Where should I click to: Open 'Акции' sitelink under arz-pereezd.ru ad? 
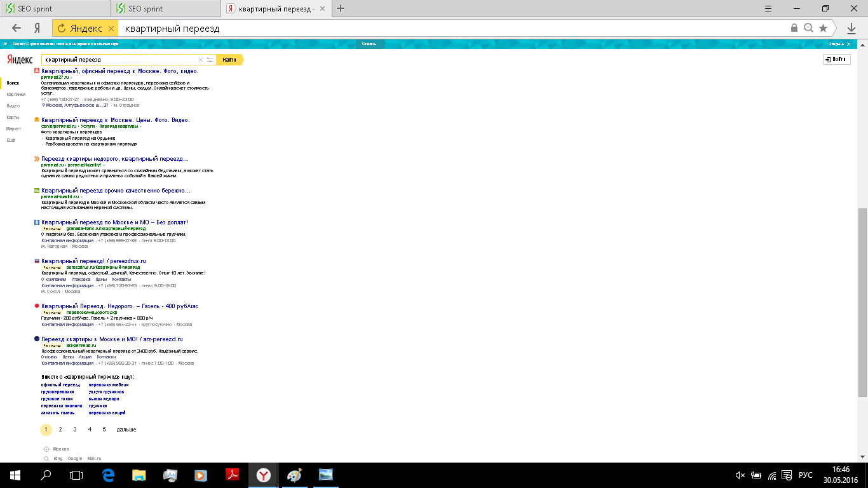[x=85, y=357]
